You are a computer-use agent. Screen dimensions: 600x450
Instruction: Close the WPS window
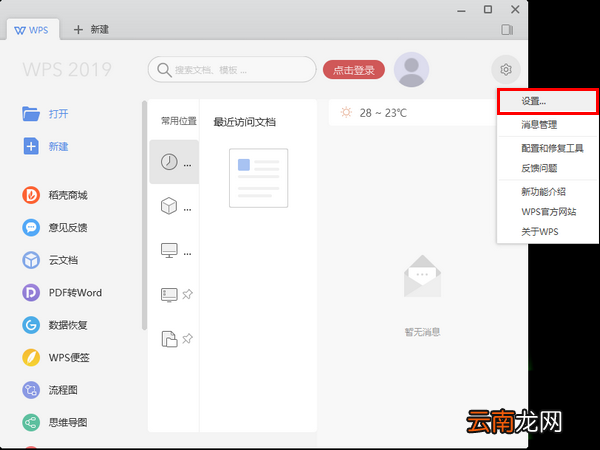(x=515, y=10)
